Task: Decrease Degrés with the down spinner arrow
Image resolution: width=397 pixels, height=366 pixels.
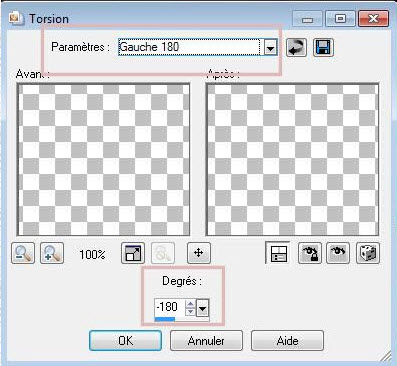Action: (x=190, y=311)
